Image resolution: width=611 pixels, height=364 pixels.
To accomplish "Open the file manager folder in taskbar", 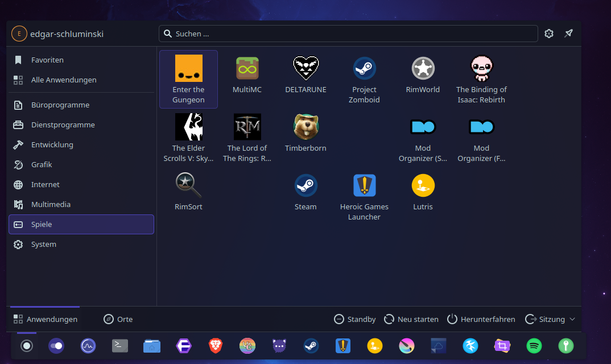I will click(x=152, y=346).
